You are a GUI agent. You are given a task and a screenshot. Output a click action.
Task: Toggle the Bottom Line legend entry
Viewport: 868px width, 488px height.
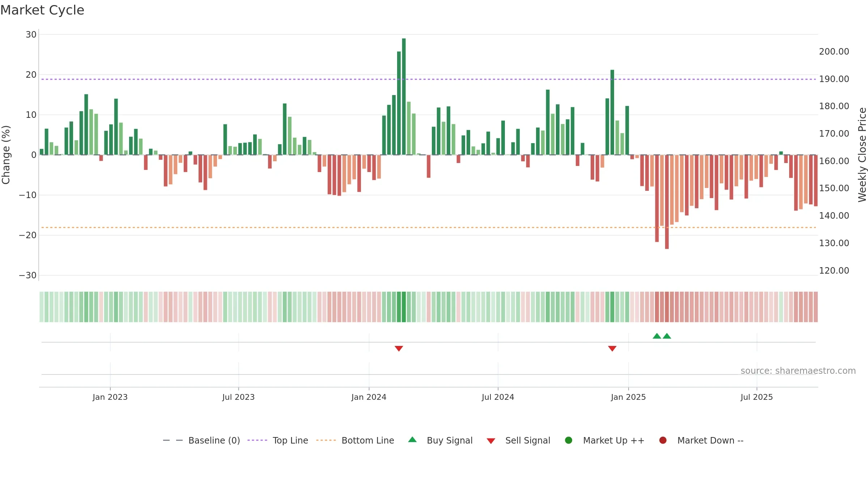click(x=355, y=440)
